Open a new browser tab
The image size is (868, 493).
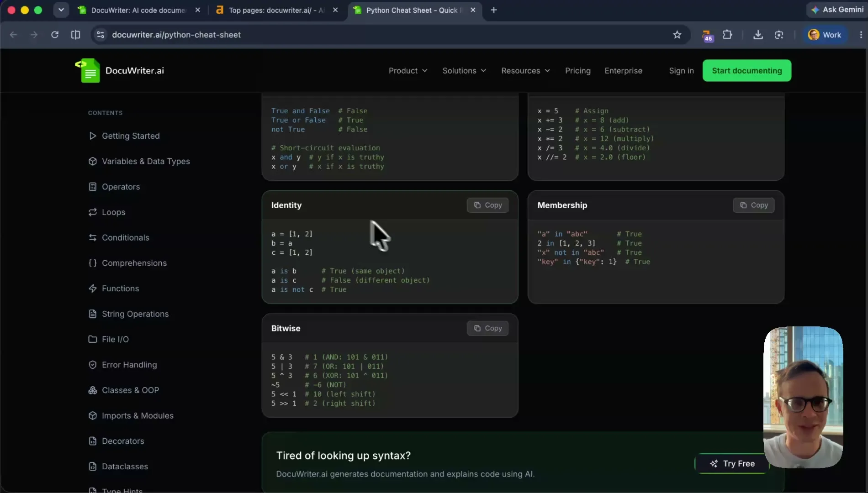[494, 10]
